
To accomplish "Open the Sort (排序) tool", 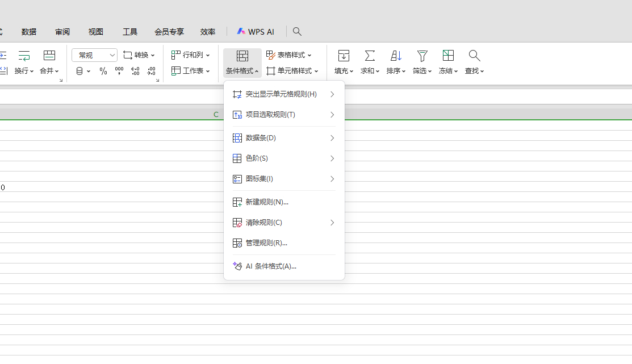I will click(396, 61).
